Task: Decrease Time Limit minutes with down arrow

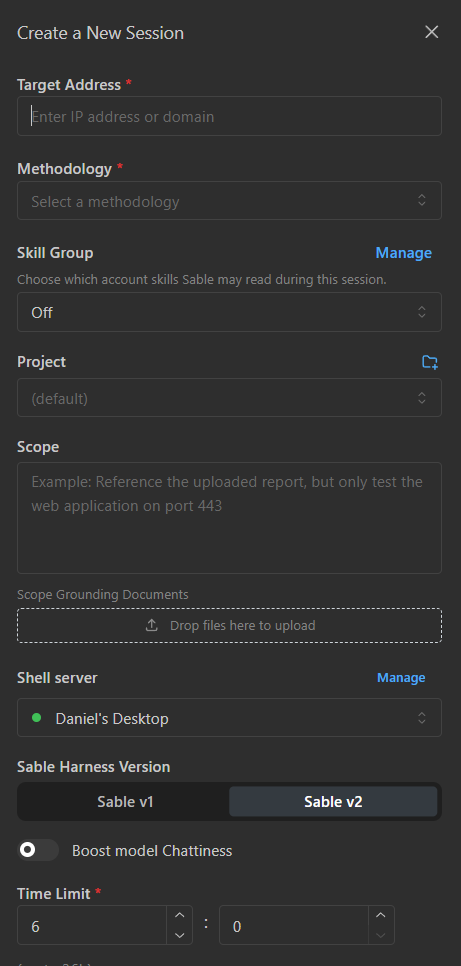Action: [x=381, y=935]
